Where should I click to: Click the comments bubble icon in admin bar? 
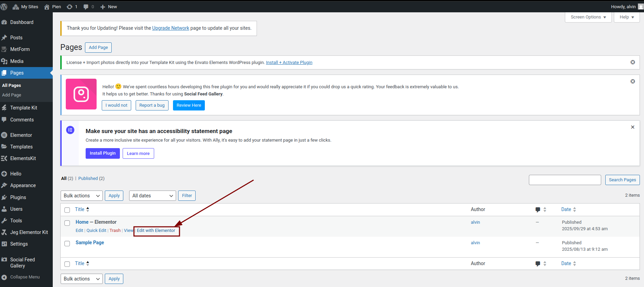coord(86,7)
